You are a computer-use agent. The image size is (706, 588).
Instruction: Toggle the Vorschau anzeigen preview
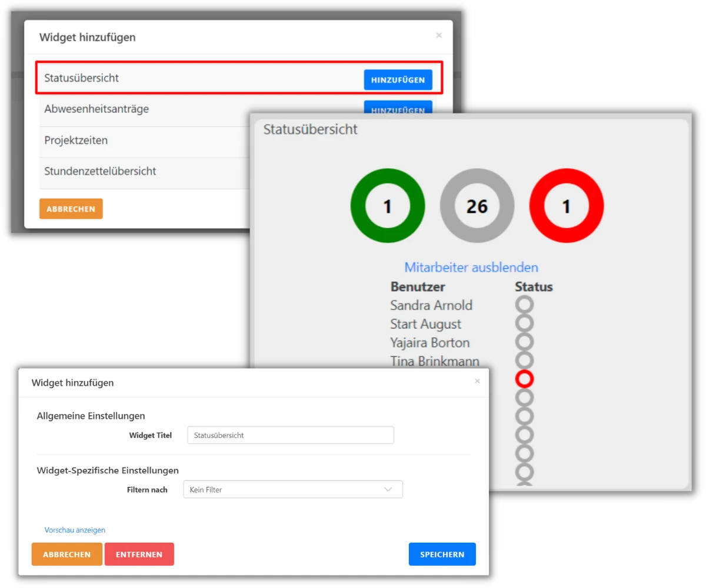coord(75,530)
